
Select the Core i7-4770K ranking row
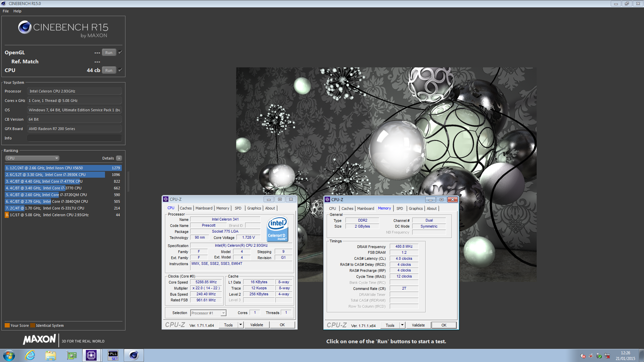pyautogui.click(x=63, y=181)
